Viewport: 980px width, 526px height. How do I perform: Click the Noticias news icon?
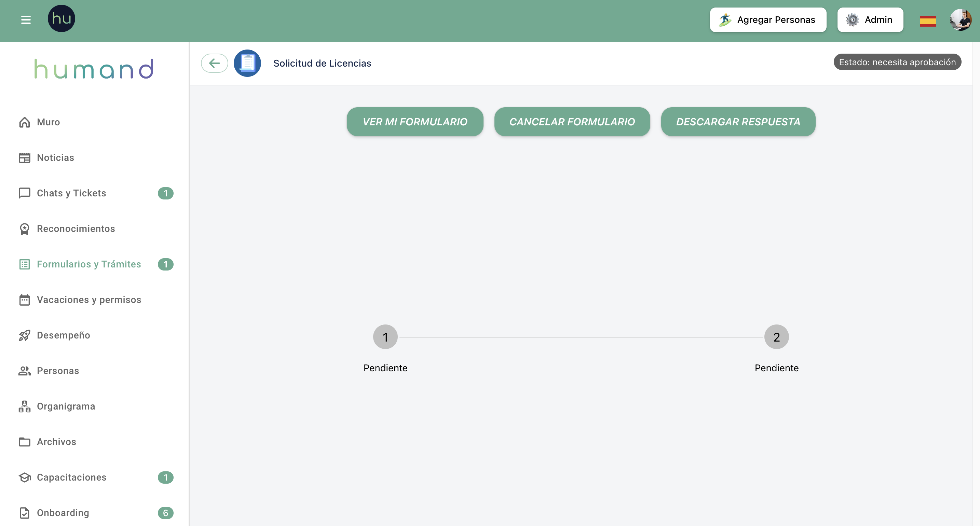pos(25,157)
